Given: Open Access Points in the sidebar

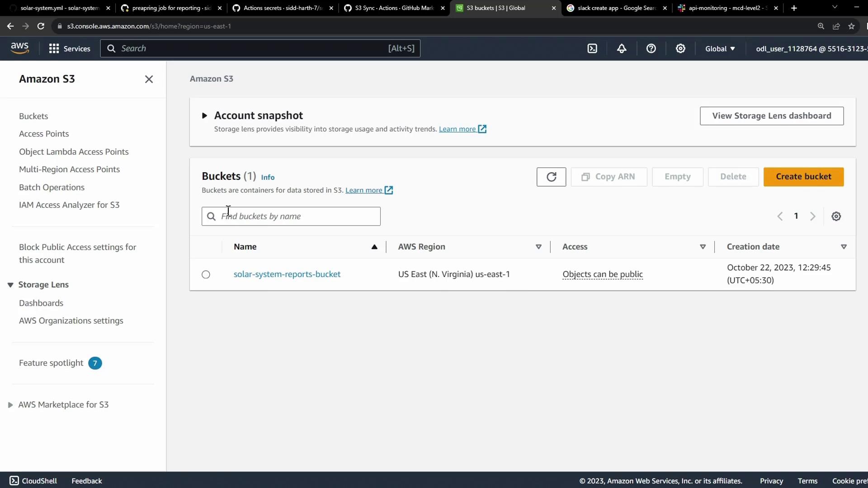Looking at the screenshot, I should (x=44, y=134).
